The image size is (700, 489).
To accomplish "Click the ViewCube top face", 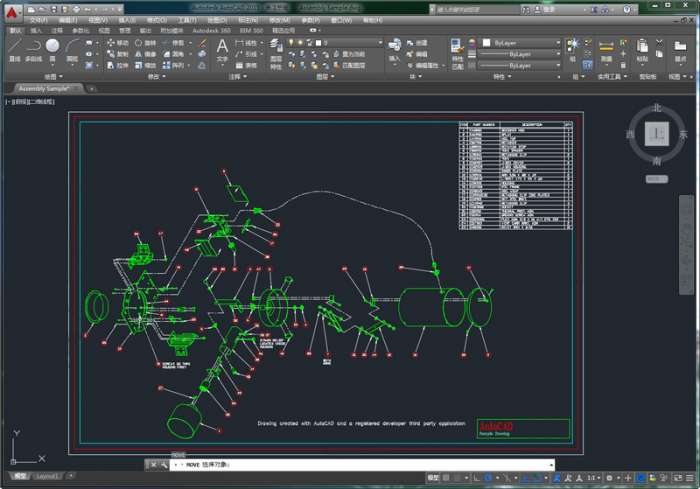I will click(656, 134).
